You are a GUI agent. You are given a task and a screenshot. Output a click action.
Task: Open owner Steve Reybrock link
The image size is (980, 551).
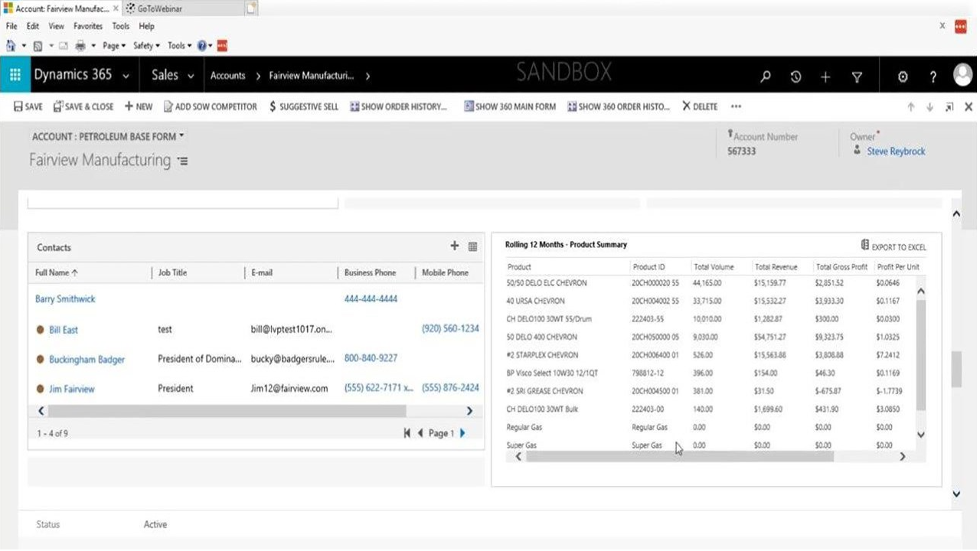click(896, 152)
